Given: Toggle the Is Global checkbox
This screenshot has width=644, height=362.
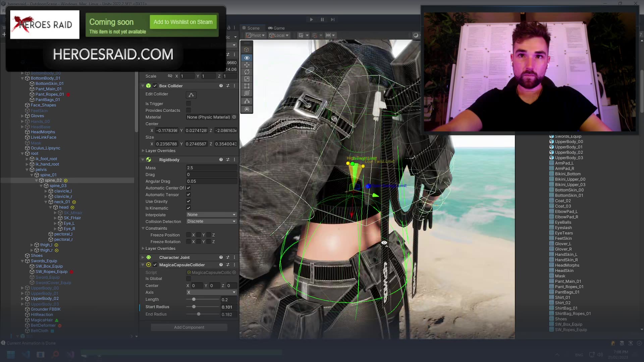Looking at the screenshot, I should (x=189, y=279).
